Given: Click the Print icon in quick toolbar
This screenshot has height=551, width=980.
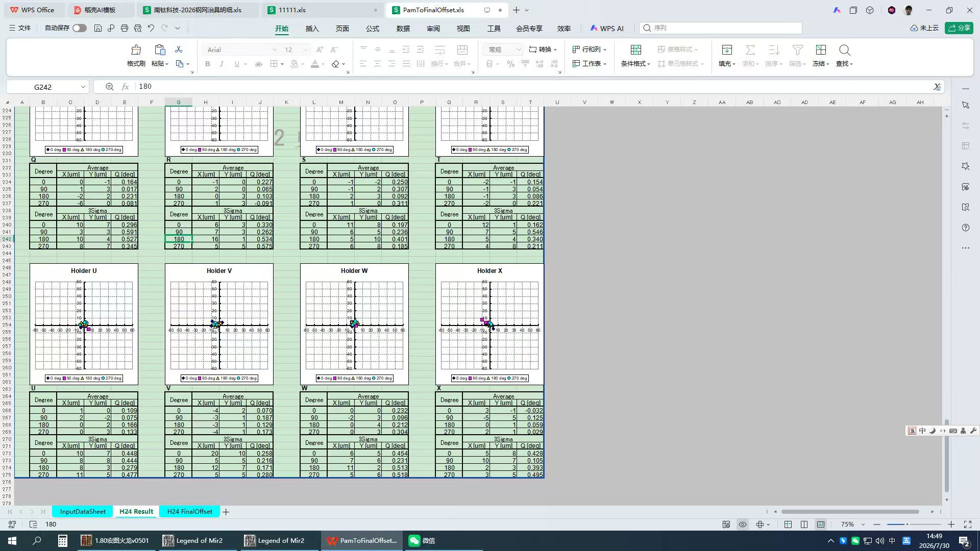Looking at the screenshot, I should (x=125, y=28).
